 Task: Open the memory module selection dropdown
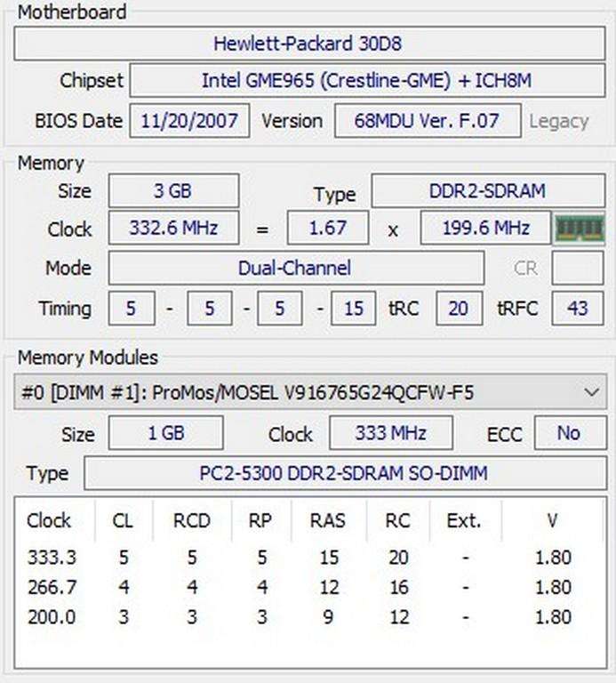310,392
